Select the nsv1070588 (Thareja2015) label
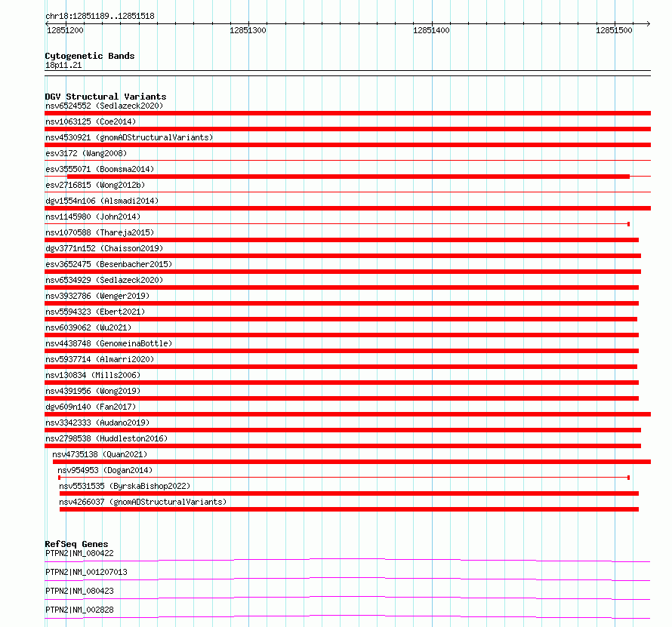 click(100, 232)
